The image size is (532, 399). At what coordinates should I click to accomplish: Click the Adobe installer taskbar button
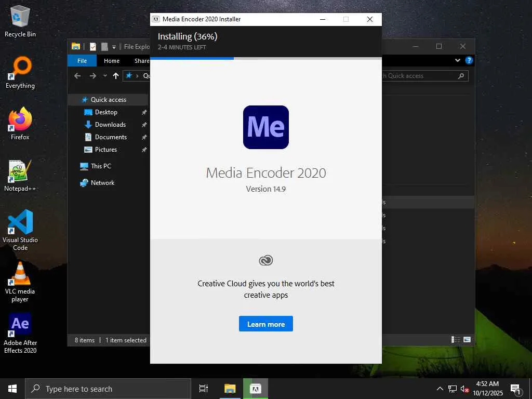coord(256,389)
